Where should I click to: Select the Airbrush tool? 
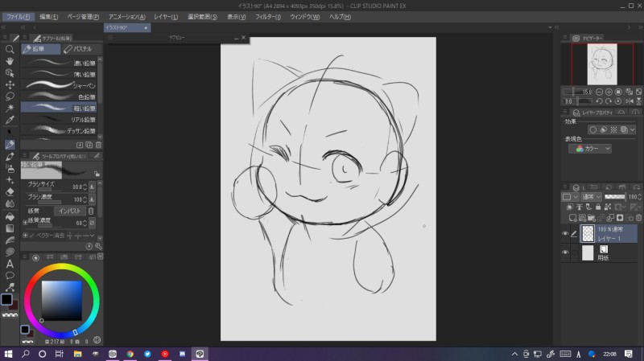pyautogui.click(x=10, y=168)
